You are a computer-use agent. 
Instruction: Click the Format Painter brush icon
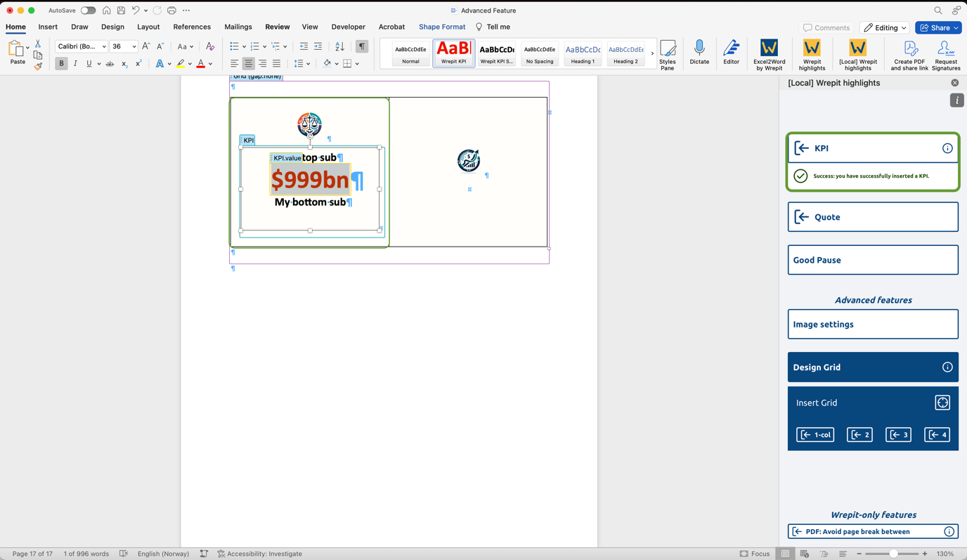coord(38,66)
